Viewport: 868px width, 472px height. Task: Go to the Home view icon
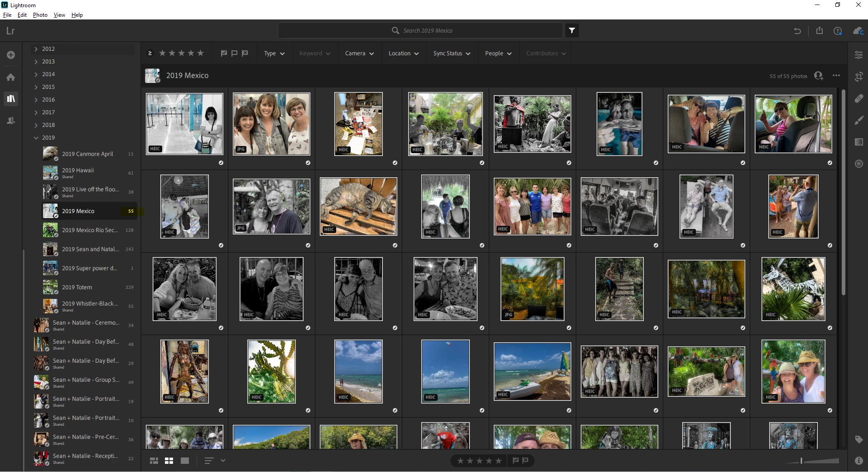tap(11, 77)
